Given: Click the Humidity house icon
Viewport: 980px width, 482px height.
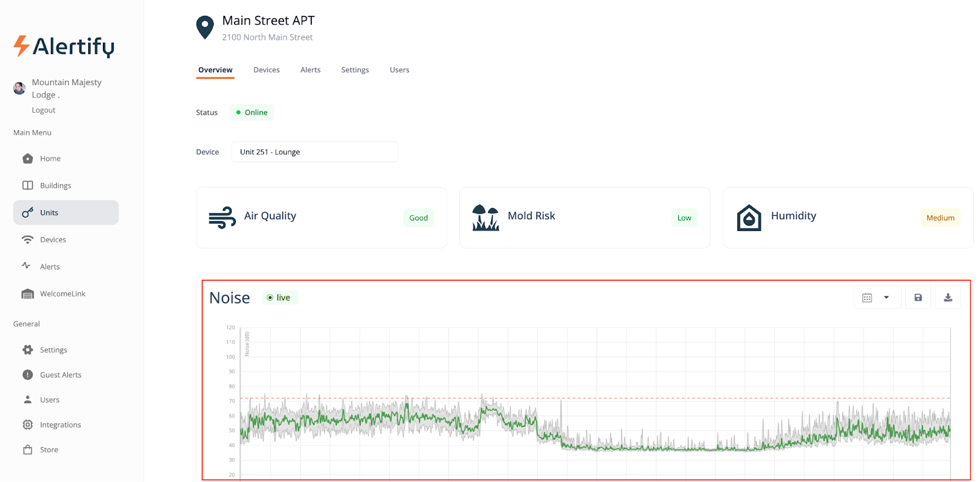Looking at the screenshot, I should pyautogui.click(x=748, y=217).
